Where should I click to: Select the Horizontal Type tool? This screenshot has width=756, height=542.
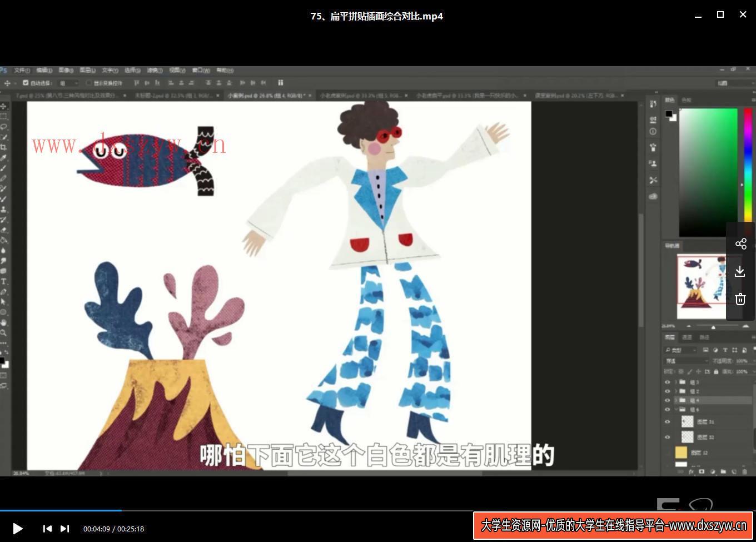point(4,281)
